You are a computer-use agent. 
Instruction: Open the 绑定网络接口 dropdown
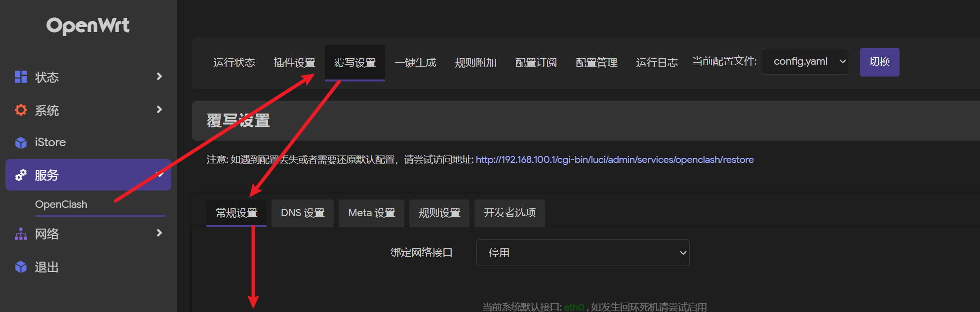(583, 253)
